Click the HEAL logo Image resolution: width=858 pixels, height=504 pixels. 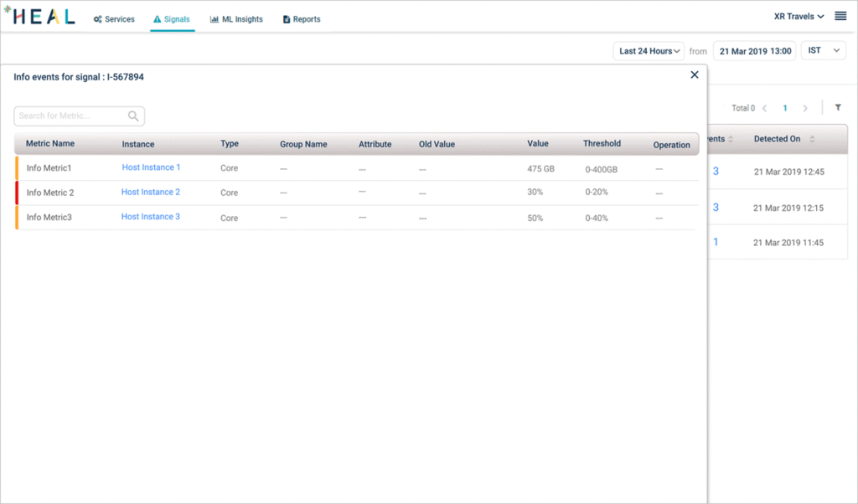[39, 17]
